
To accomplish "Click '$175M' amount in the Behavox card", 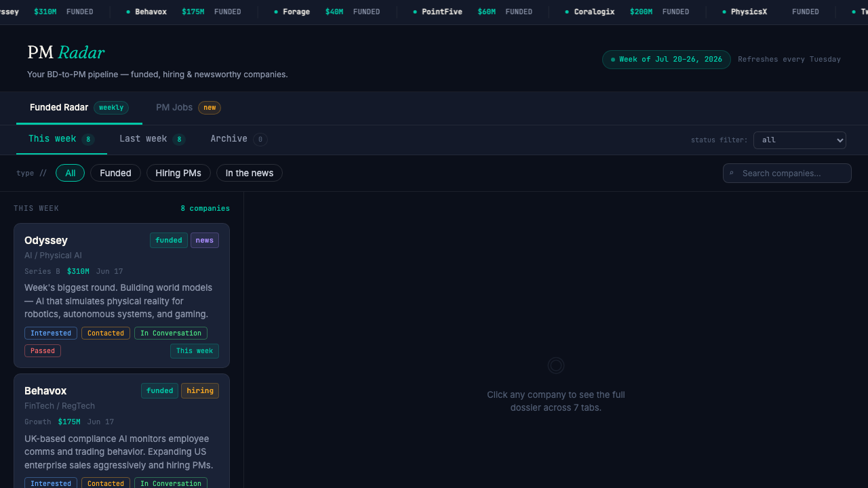I will click(69, 422).
